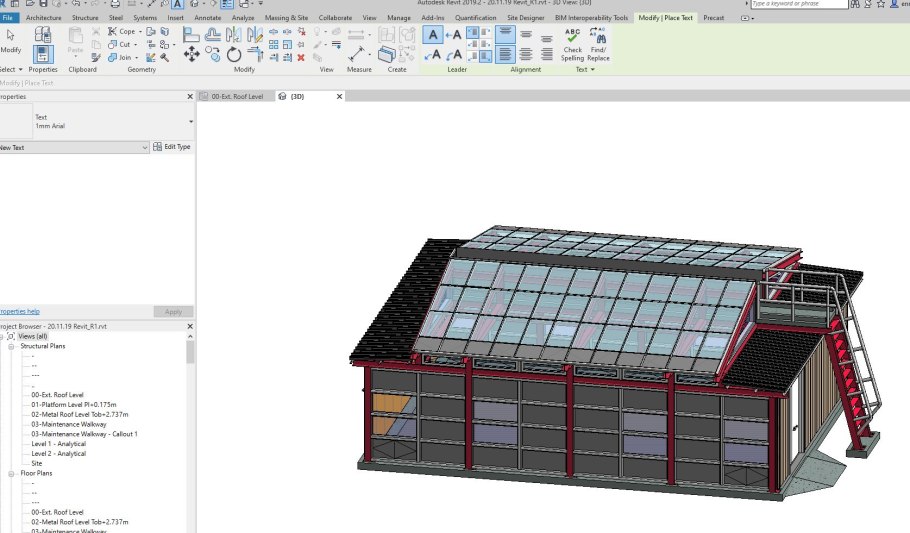Collapse the Floor Plans tree node
Screen dimensions: 910x533
click(11, 474)
